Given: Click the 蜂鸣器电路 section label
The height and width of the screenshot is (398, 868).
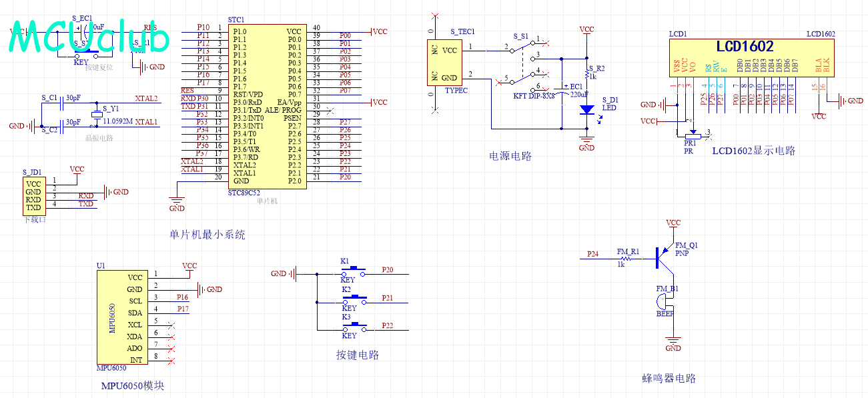Looking at the screenshot, I should pyautogui.click(x=669, y=379).
